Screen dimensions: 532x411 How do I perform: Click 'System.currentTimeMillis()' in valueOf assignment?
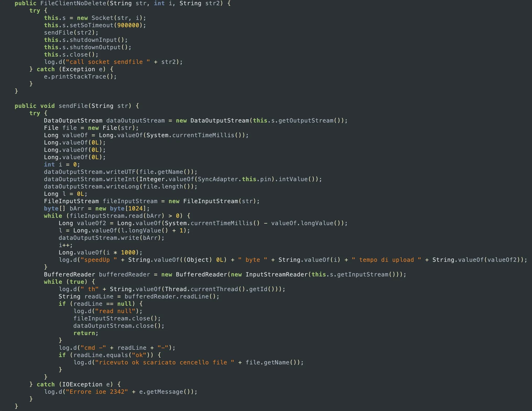pyautogui.click(x=194, y=135)
